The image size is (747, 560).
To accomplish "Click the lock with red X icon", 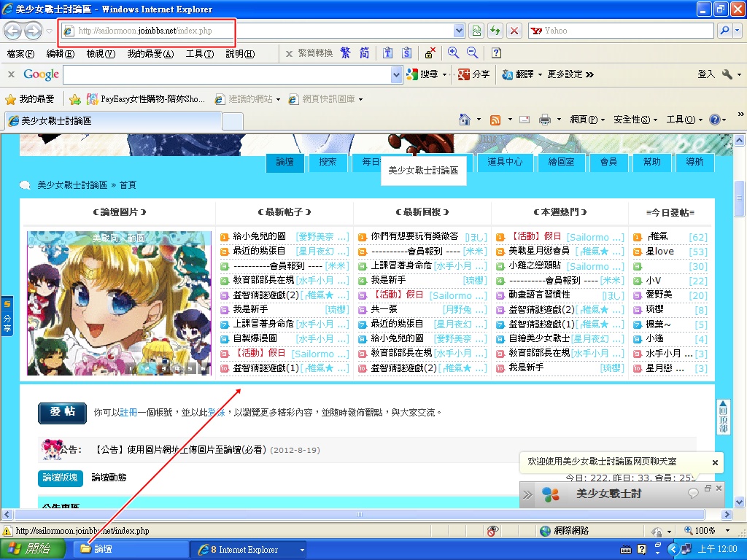I will click(430, 52).
